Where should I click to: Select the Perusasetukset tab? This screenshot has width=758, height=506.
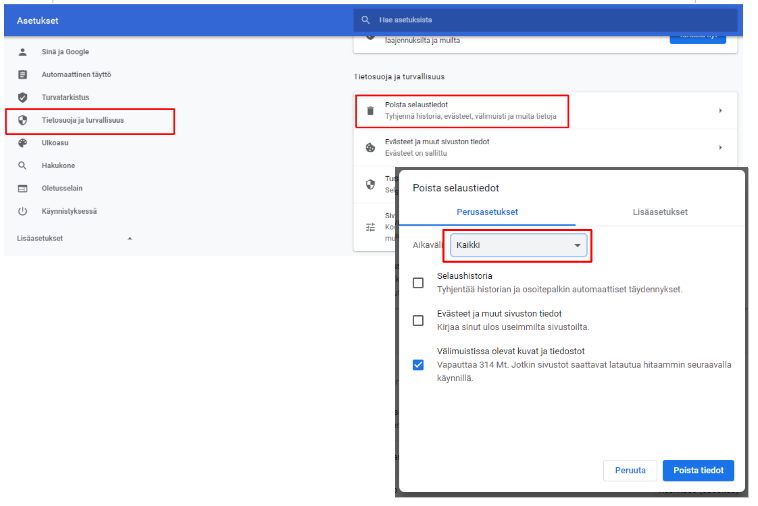point(486,212)
